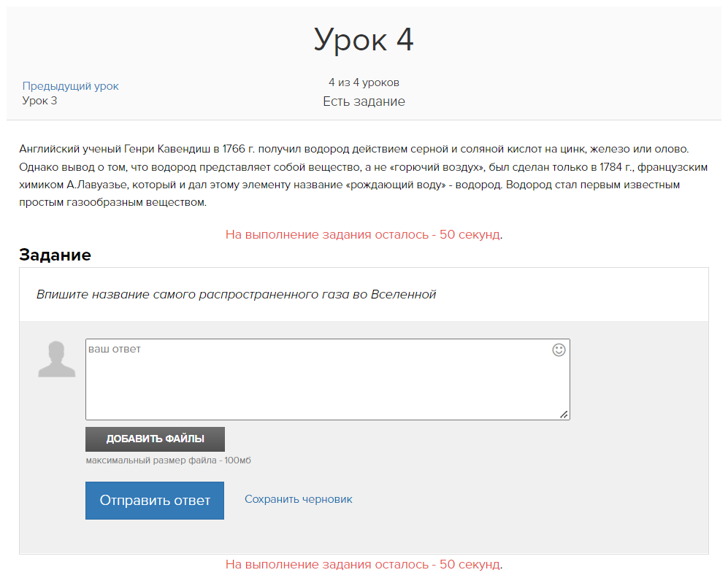This screenshot has height=586, width=728.
Task: Click the textarea resize handle corner
Action: click(x=564, y=415)
